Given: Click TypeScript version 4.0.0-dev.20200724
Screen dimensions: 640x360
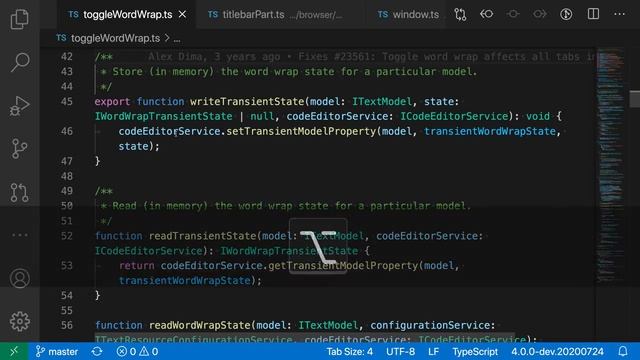Looking at the screenshot, I should click(x=557, y=351).
